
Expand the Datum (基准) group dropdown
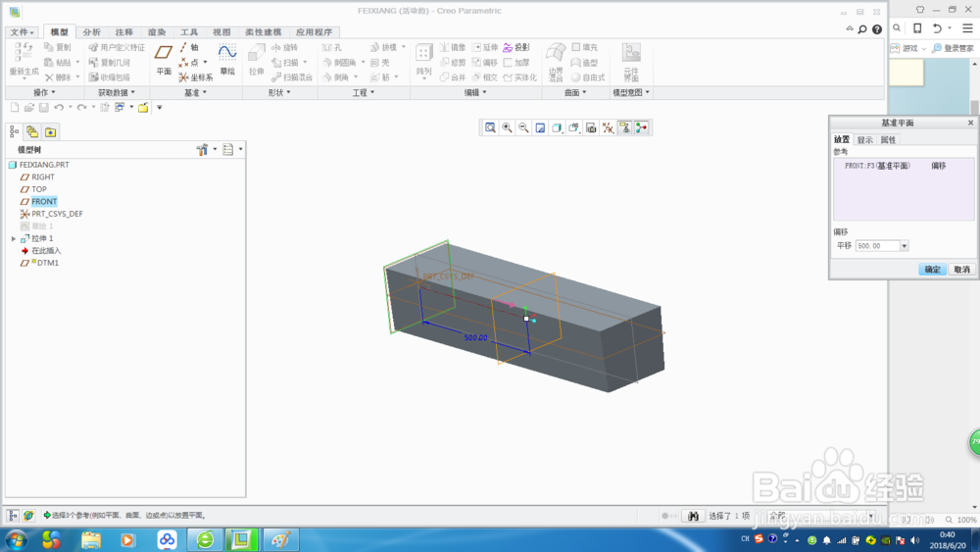[196, 92]
